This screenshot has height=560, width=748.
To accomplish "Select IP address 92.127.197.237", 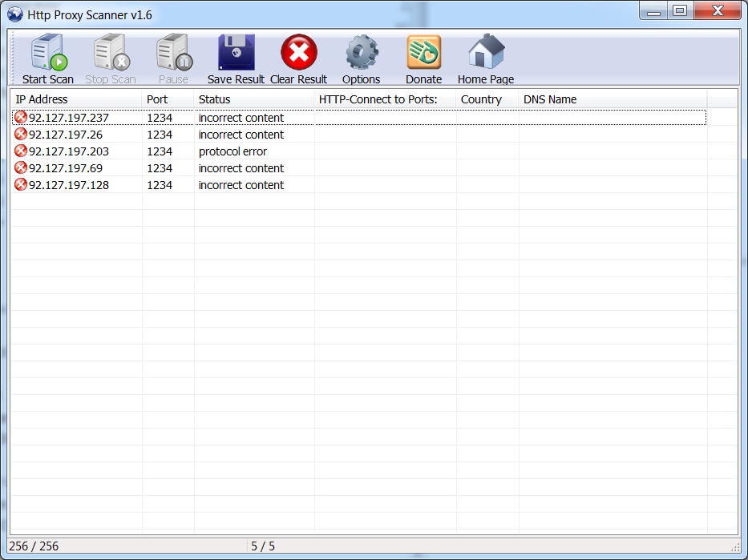I will coord(69,118).
